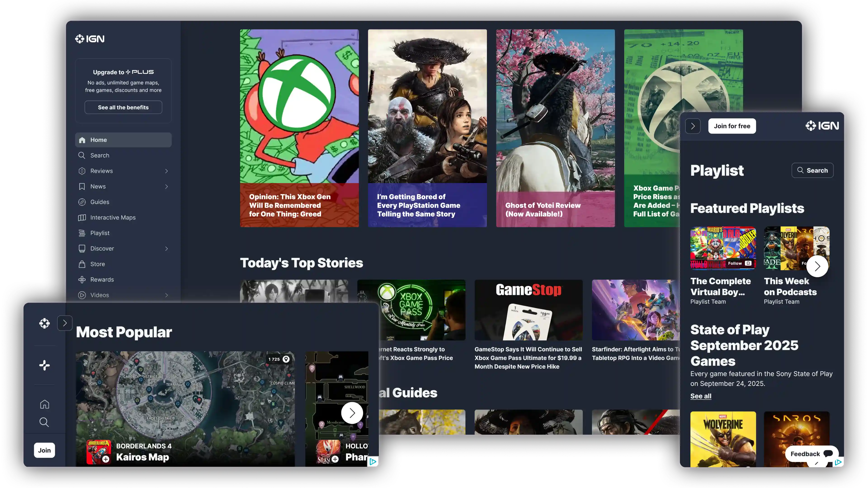The image size is (868, 488).
Task: Click the IGN logo in Playlist panel header
Action: click(x=822, y=126)
